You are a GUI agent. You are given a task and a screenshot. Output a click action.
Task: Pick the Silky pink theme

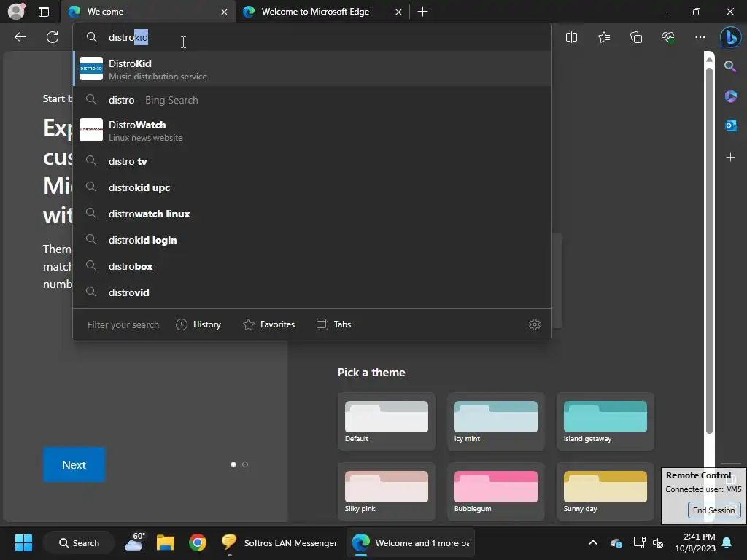pyautogui.click(x=387, y=491)
